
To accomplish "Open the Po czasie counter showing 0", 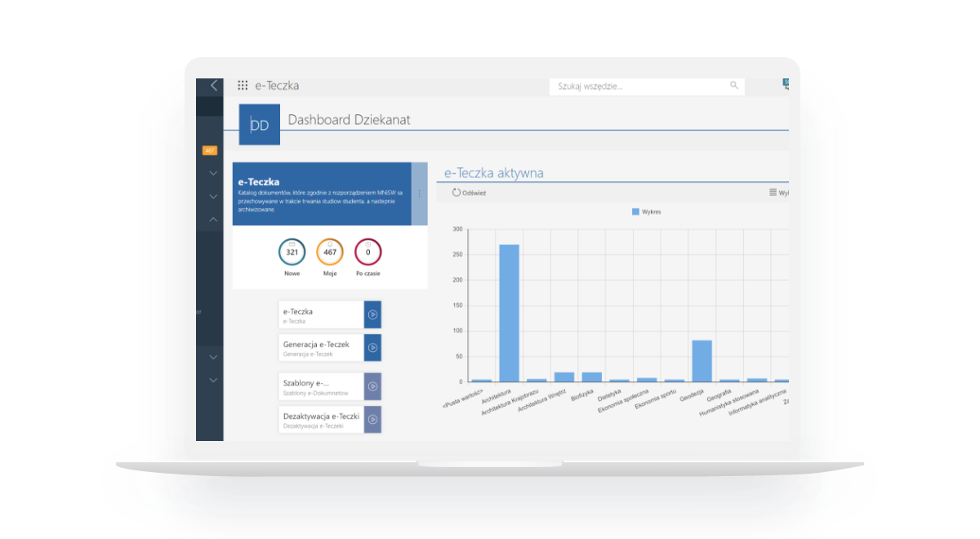I will 367,252.
